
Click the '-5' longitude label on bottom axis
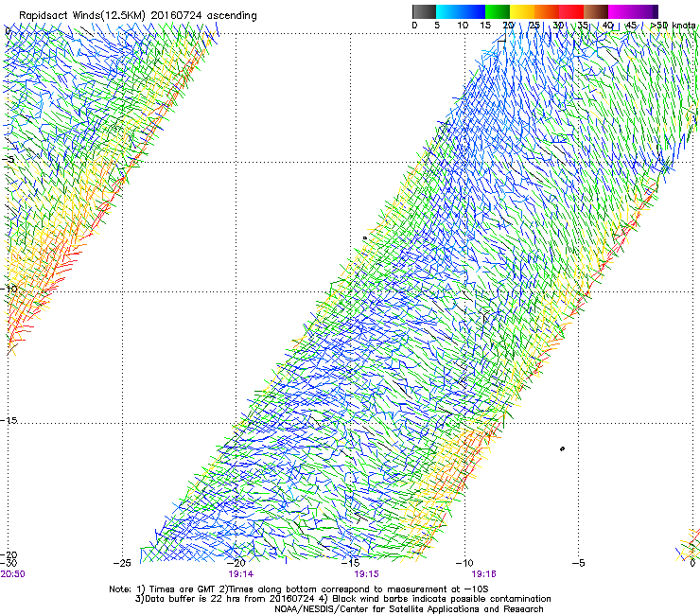(x=578, y=563)
